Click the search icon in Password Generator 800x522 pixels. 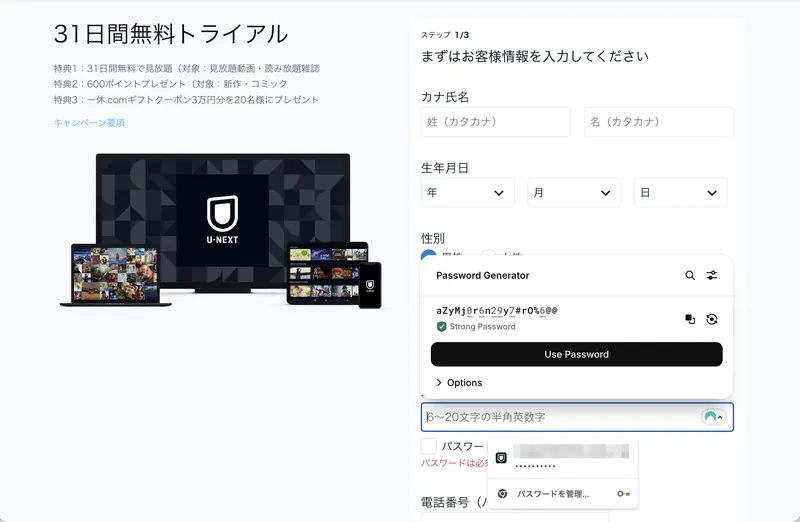click(x=690, y=276)
